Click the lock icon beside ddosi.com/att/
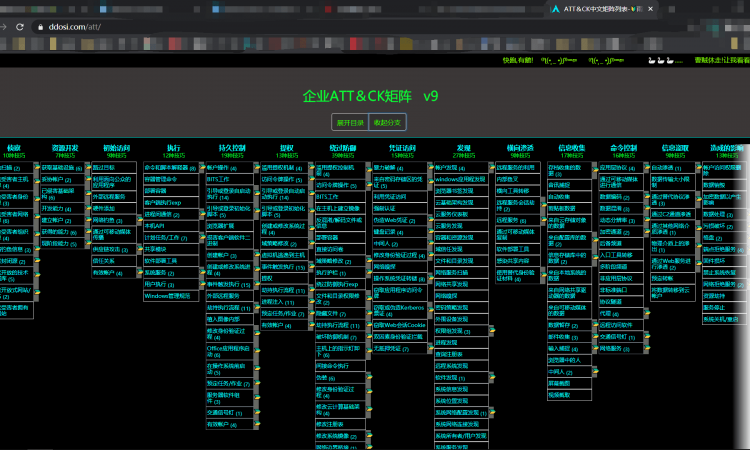 [x=41, y=27]
